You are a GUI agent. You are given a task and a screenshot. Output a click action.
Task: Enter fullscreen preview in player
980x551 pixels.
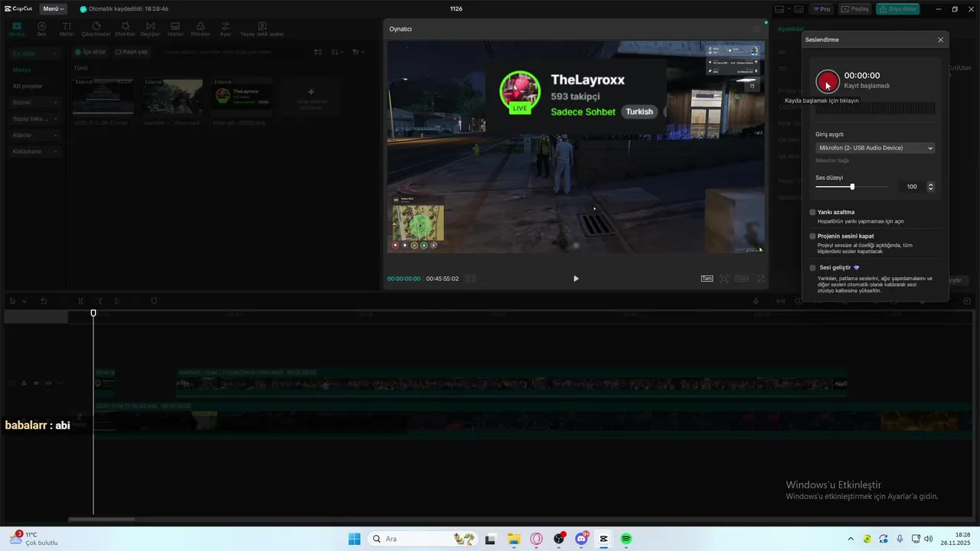click(761, 279)
